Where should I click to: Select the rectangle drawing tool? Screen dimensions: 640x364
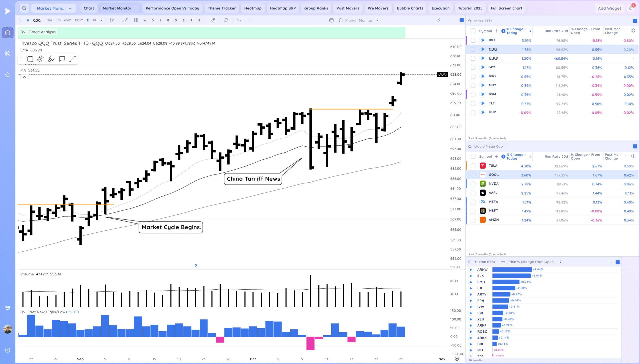pos(30,59)
